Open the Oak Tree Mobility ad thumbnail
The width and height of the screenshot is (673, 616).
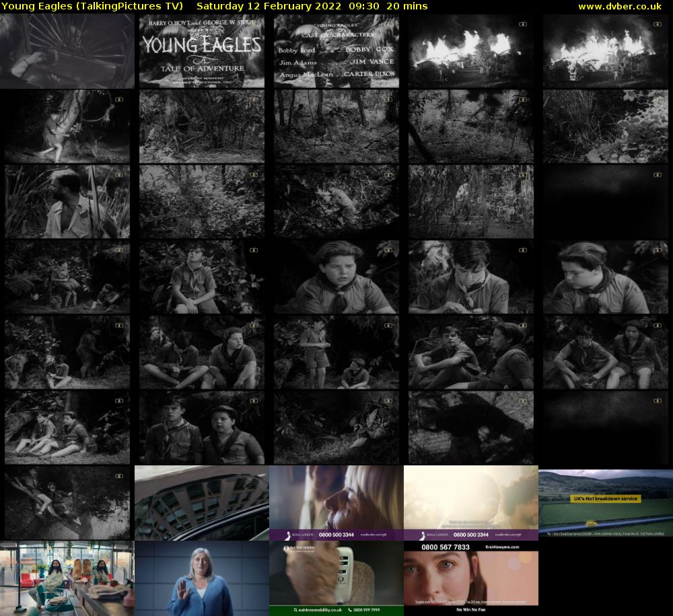click(336, 578)
